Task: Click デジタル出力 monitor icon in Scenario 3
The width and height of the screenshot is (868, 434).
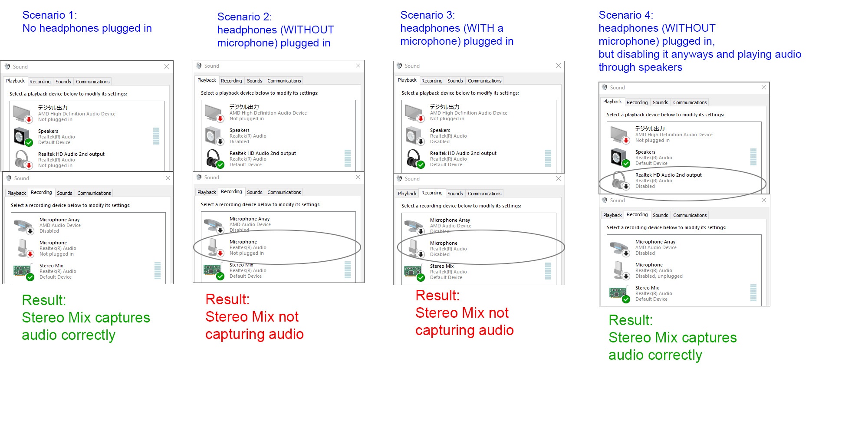Action: [x=415, y=113]
